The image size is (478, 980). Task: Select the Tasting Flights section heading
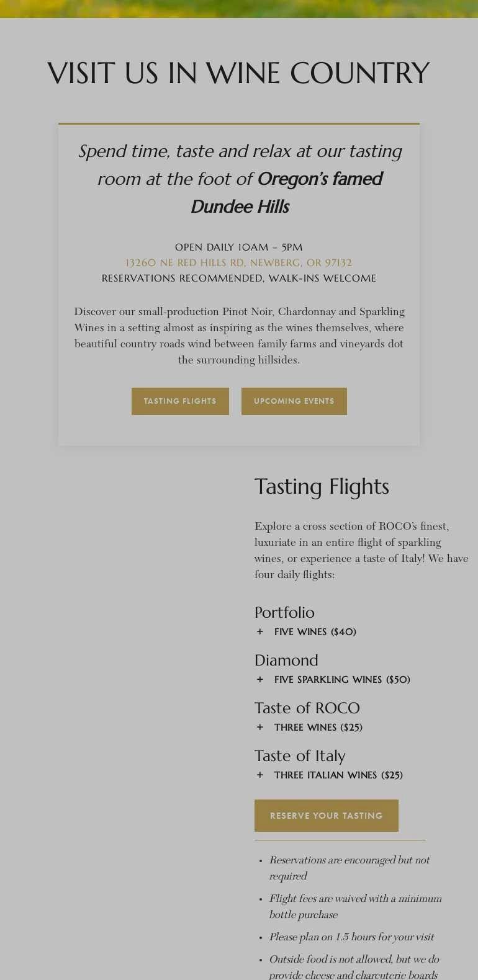[322, 486]
